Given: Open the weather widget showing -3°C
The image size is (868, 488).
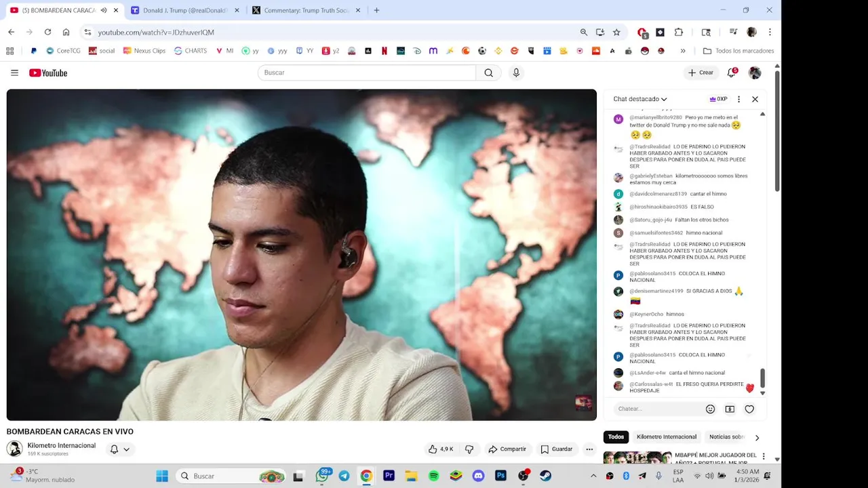Looking at the screenshot, I should pyautogui.click(x=42, y=475).
